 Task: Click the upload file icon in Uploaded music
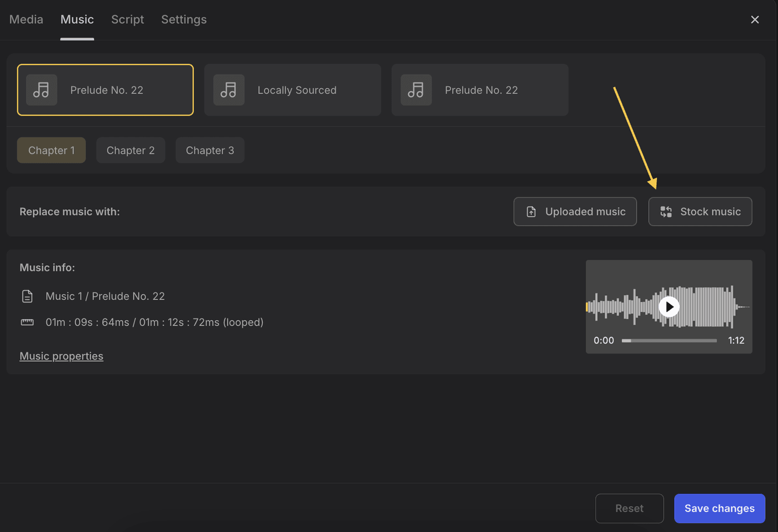click(531, 212)
